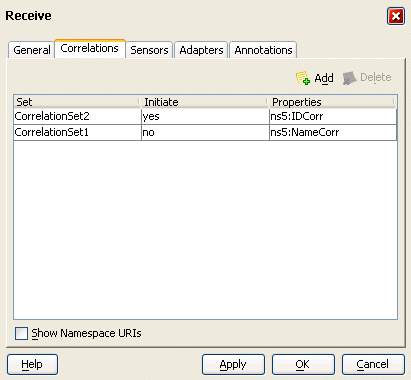Click the 'yes' Initiate cell
Screen dimensions: 411x380
coord(205,116)
